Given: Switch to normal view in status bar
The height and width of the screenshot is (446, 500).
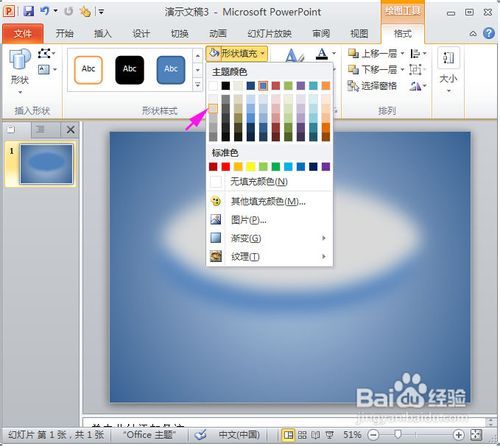Looking at the screenshot, I should click(288, 435).
